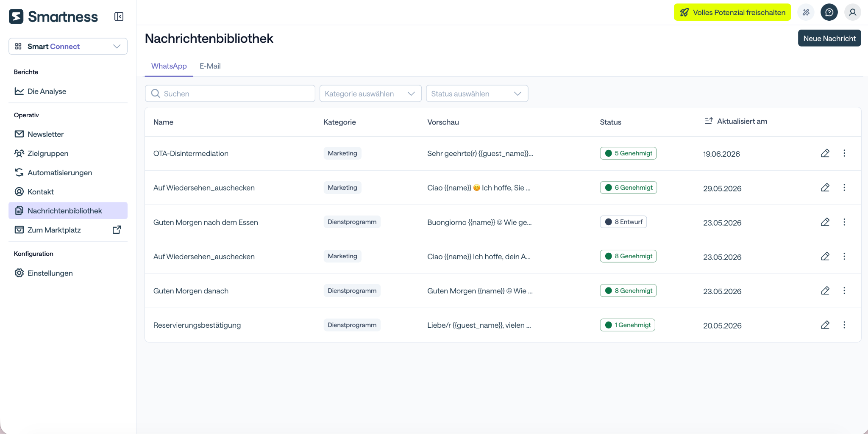Click the 5 Genehmigt status badge
This screenshot has height=434, width=868.
click(x=628, y=153)
